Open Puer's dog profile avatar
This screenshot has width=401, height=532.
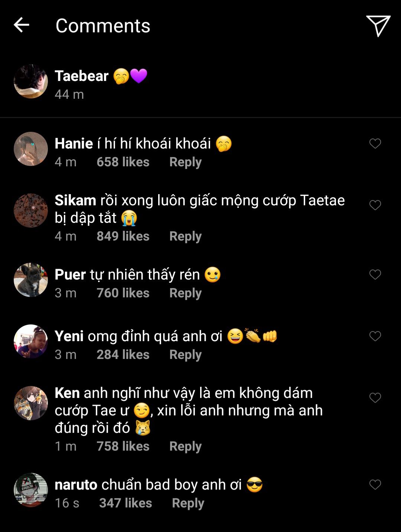tap(31, 280)
